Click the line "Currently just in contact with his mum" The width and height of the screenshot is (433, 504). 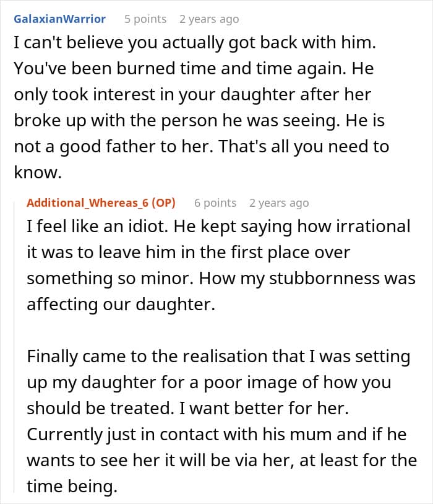pyautogui.click(x=216, y=435)
